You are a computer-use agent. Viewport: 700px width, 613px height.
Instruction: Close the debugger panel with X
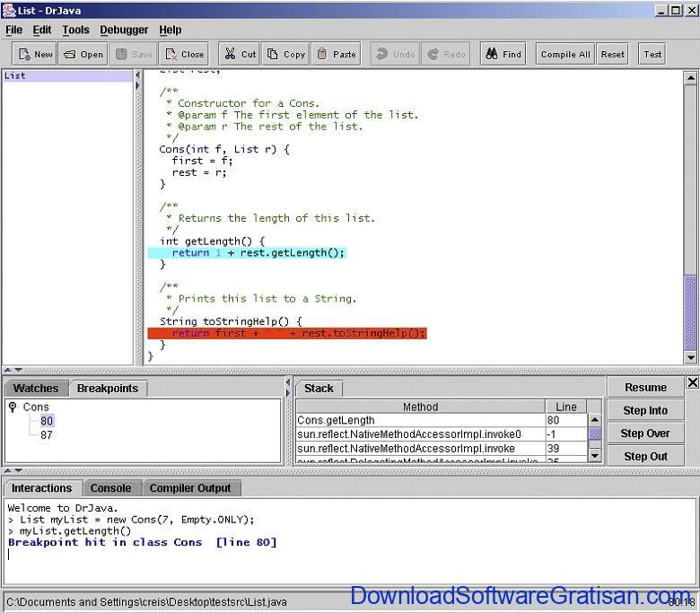click(x=693, y=382)
